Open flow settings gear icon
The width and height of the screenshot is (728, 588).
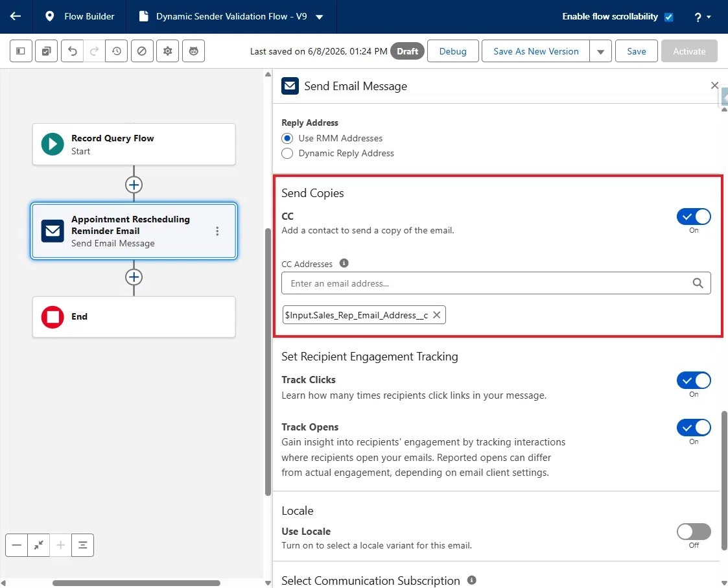point(168,51)
